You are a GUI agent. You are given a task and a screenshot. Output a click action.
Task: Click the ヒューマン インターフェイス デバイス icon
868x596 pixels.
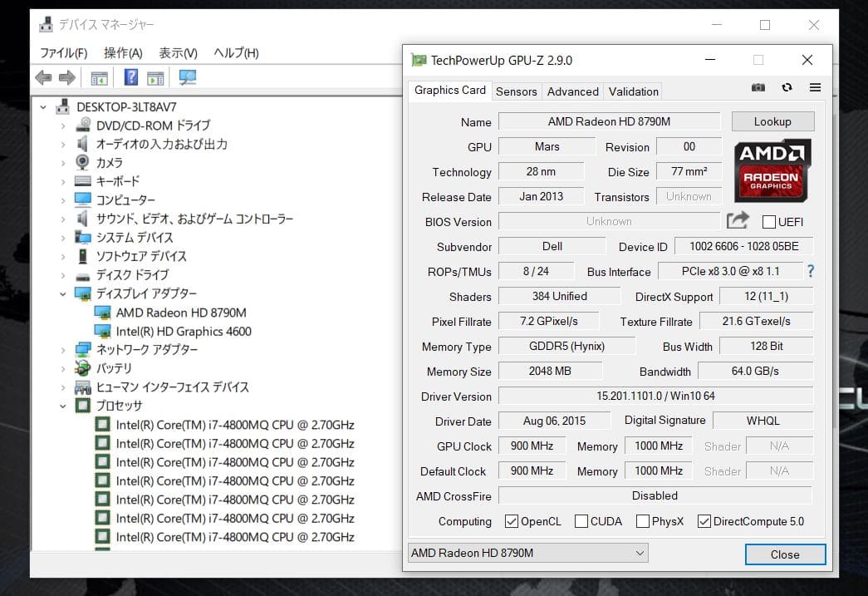(82, 387)
